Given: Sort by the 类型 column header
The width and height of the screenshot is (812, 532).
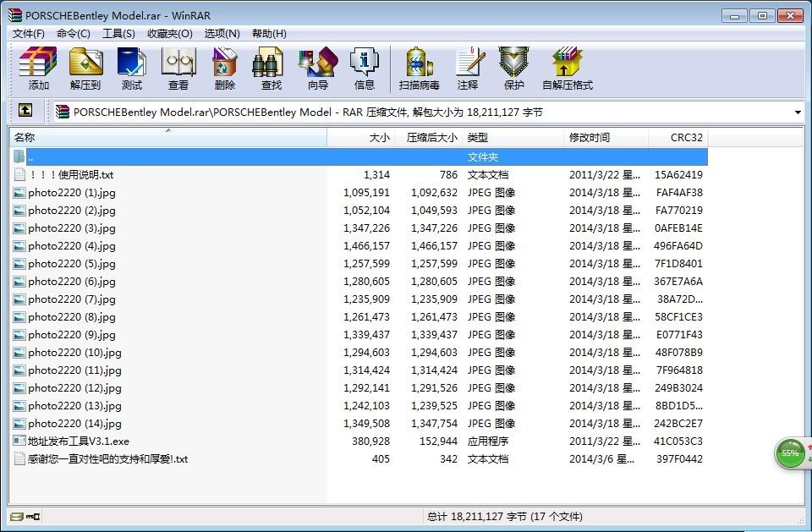Looking at the screenshot, I should pos(513,137).
